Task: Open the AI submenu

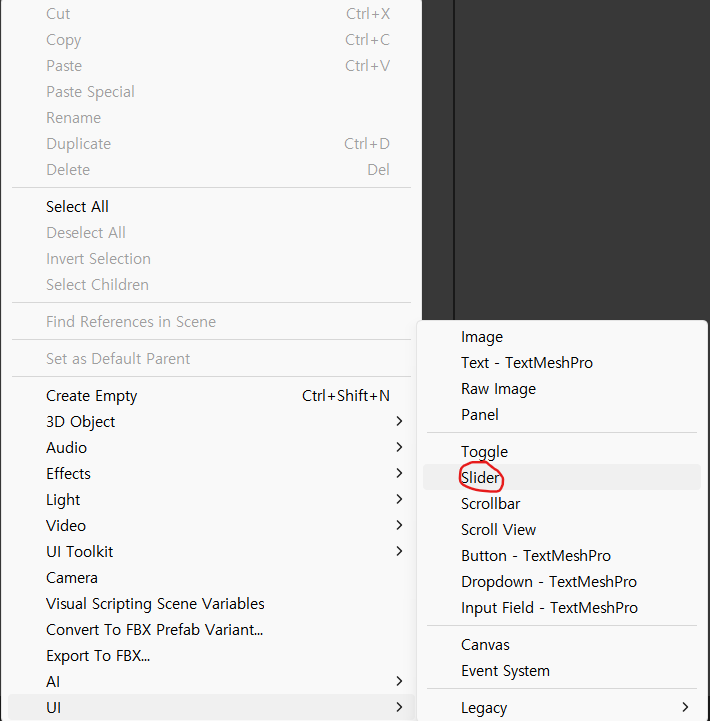Action: click(211, 682)
